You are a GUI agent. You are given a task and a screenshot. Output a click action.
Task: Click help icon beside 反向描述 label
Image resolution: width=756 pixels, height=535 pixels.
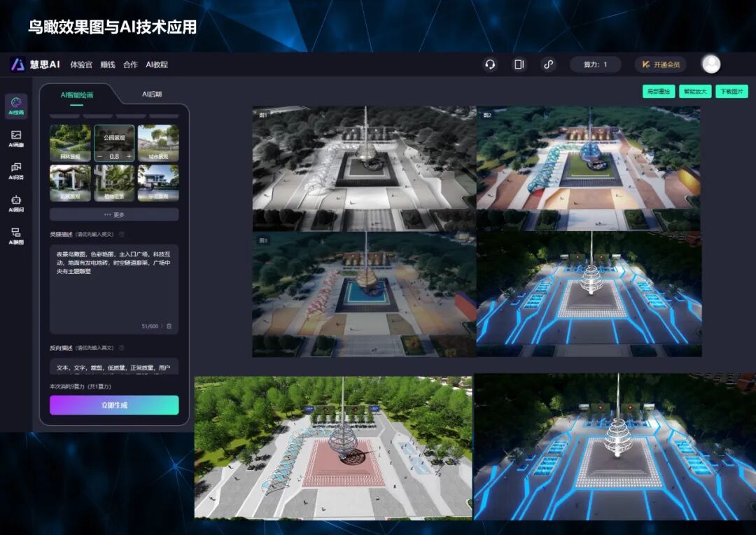(x=122, y=347)
